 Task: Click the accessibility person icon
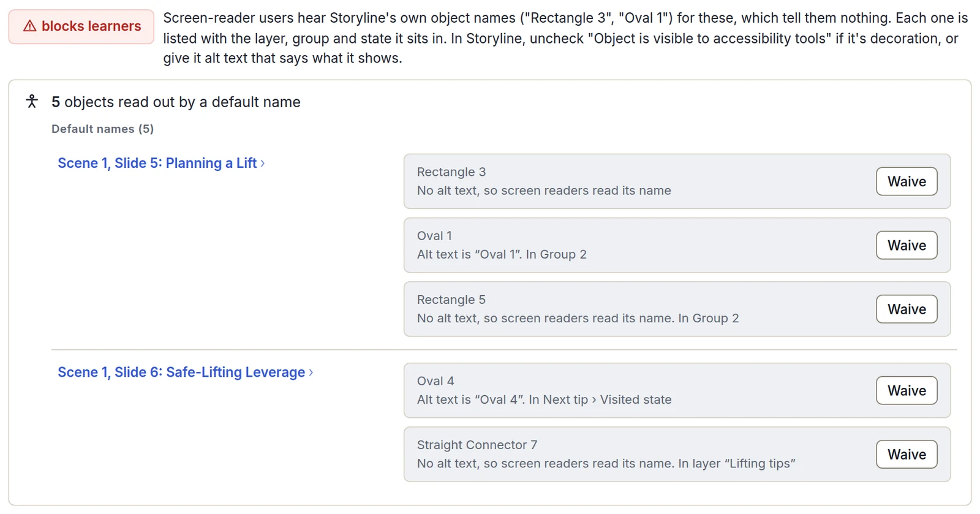tap(32, 101)
